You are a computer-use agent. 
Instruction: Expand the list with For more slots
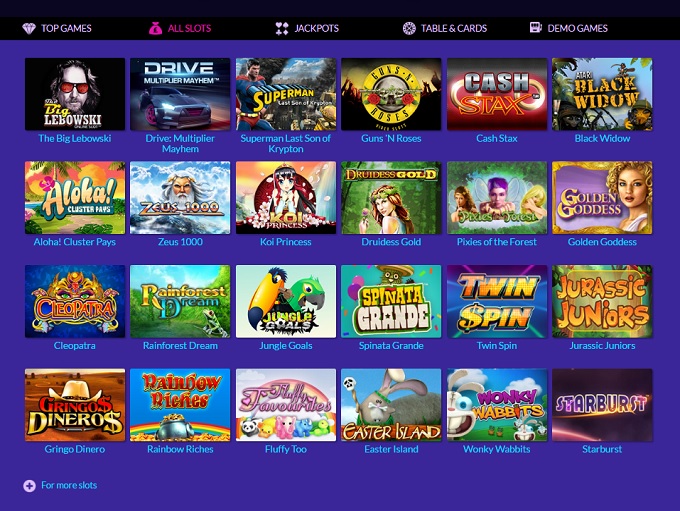69,485
